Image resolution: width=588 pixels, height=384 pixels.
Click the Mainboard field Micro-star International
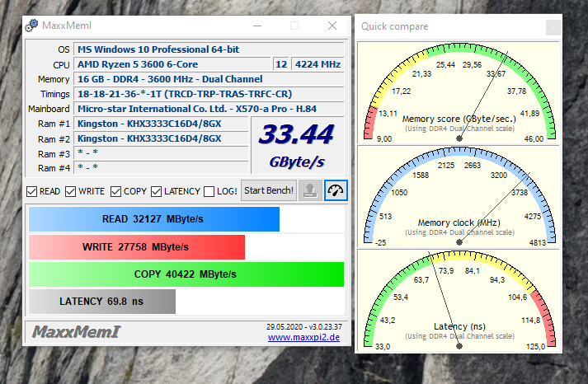[209, 109]
